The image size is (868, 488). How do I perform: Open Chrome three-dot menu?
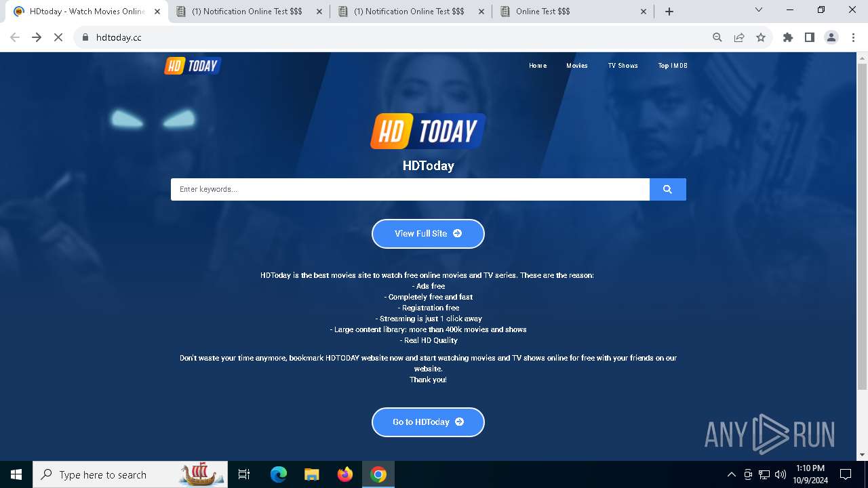coord(852,37)
